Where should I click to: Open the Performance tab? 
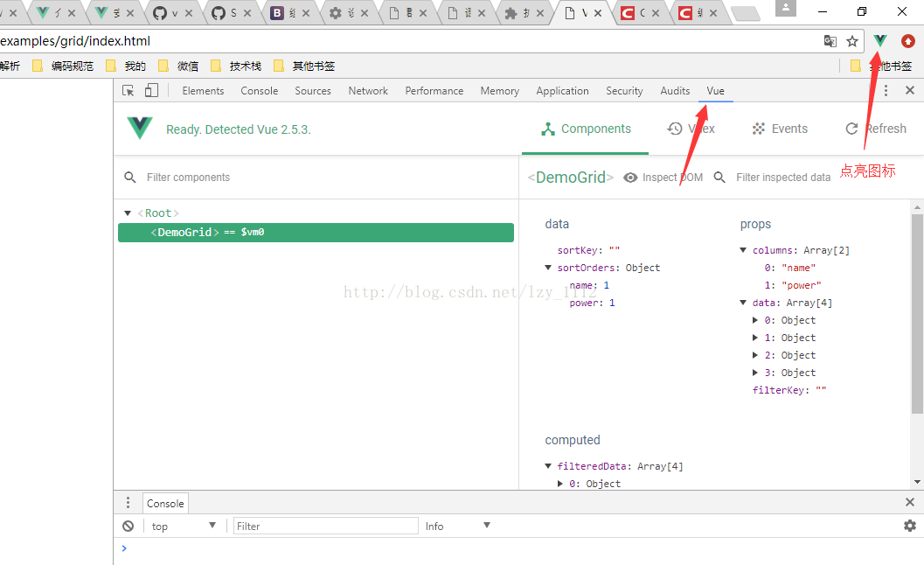(434, 91)
